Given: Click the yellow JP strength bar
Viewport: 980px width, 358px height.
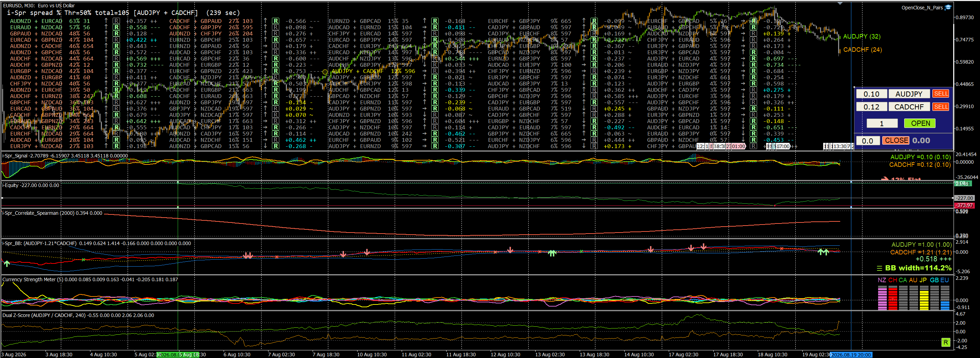Looking at the screenshot, I should point(924,300).
